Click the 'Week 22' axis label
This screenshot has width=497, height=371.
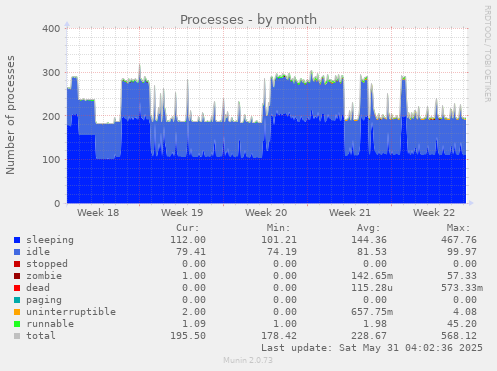(x=434, y=213)
